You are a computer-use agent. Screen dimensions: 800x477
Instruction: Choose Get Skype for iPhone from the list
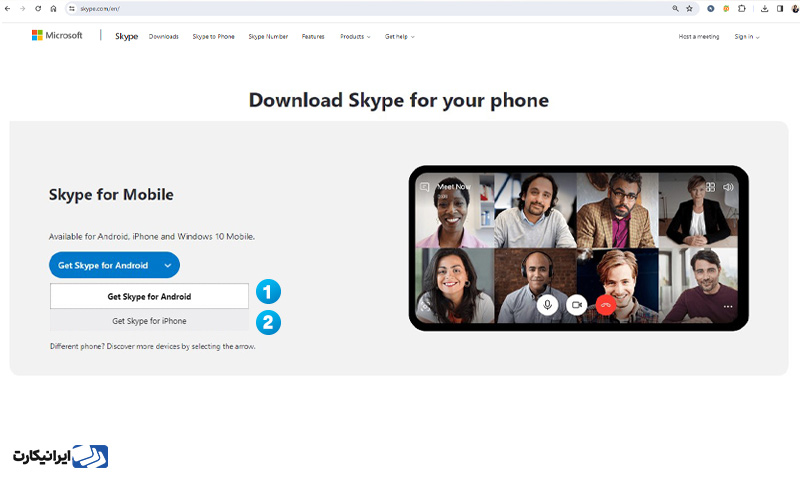(149, 321)
